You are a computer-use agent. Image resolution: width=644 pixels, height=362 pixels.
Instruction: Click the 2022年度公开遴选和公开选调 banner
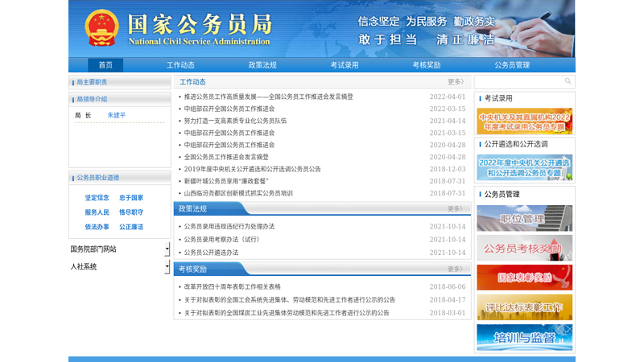point(525,167)
